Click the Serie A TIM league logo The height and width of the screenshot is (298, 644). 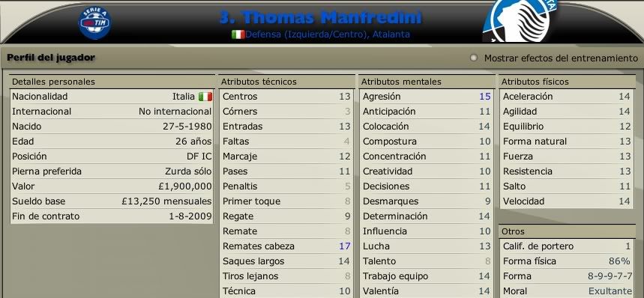click(95, 22)
